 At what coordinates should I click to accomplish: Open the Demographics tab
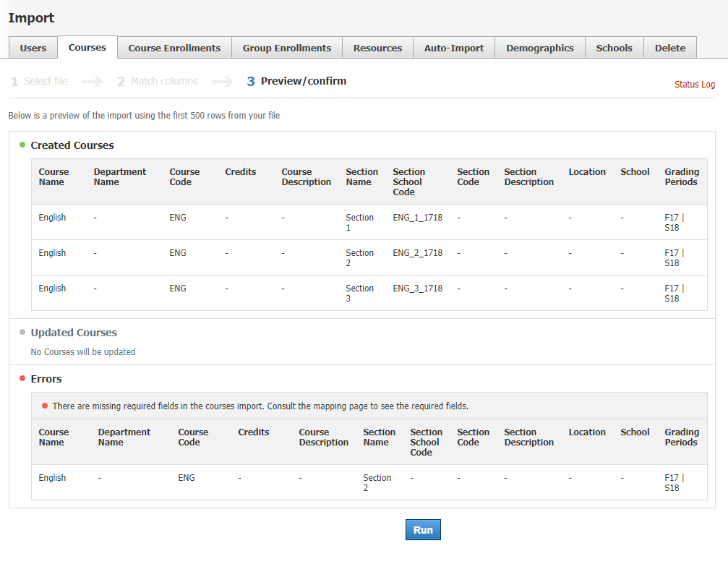[x=539, y=48]
